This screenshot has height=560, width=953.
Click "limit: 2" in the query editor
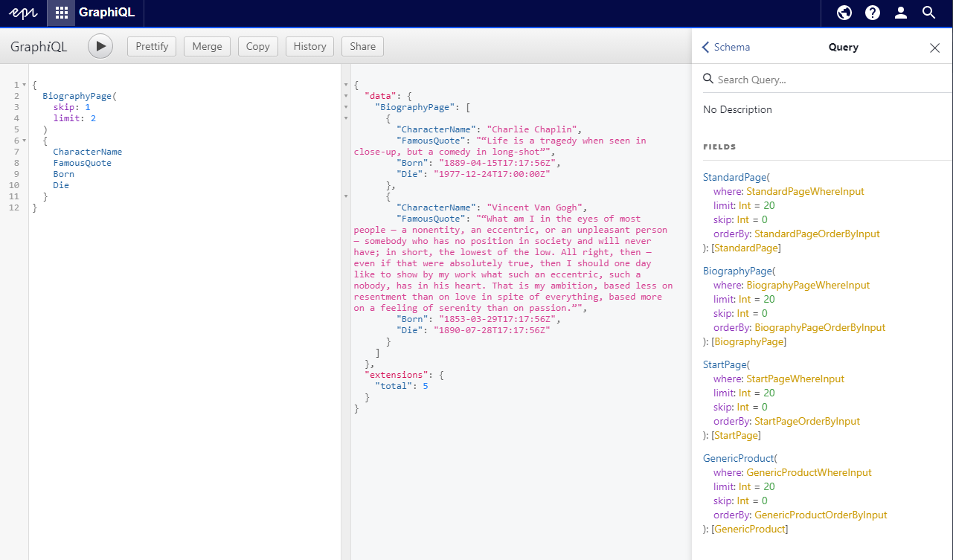click(x=74, y=118)
